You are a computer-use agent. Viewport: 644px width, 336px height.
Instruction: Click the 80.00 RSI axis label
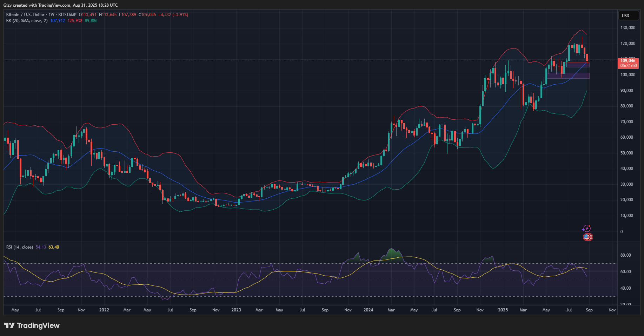(x=625, y=255)
